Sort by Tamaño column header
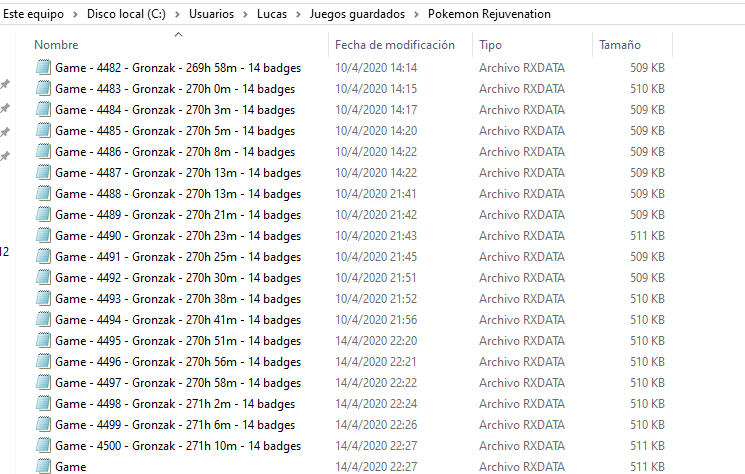 tap(620, 45)
